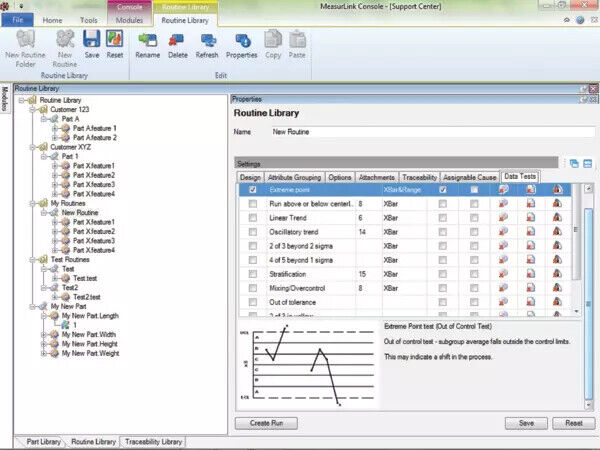Screen dimensions: 600x450
Task: Enable the Oscillatory trend test checkbox
Action: click(253, 232)
